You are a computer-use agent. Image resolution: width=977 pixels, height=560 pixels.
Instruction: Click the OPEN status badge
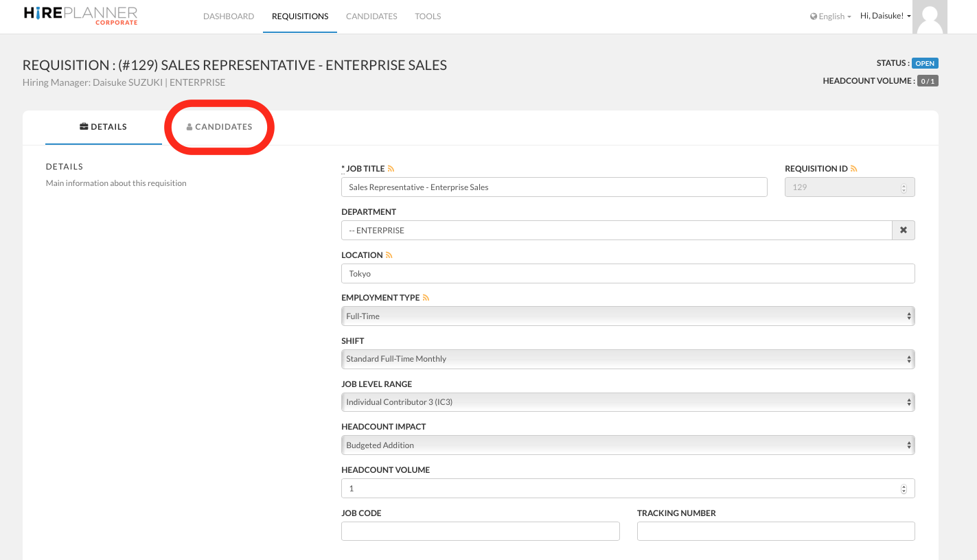(924, 63)
